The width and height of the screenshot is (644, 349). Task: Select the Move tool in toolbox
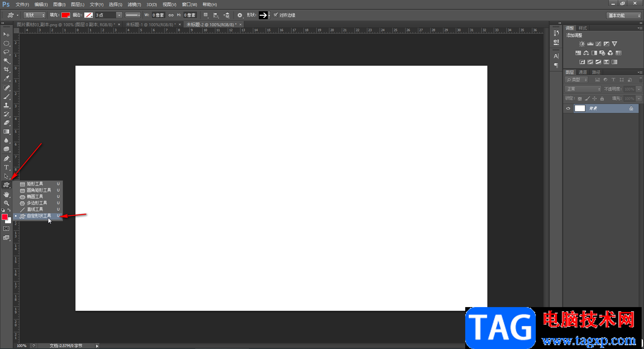[6, 34]
